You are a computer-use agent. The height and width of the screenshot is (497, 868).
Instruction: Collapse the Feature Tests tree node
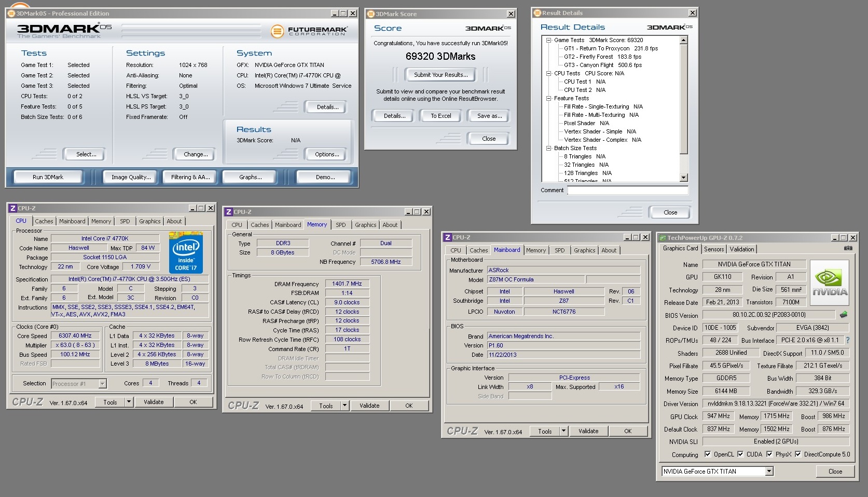[548, 98]
